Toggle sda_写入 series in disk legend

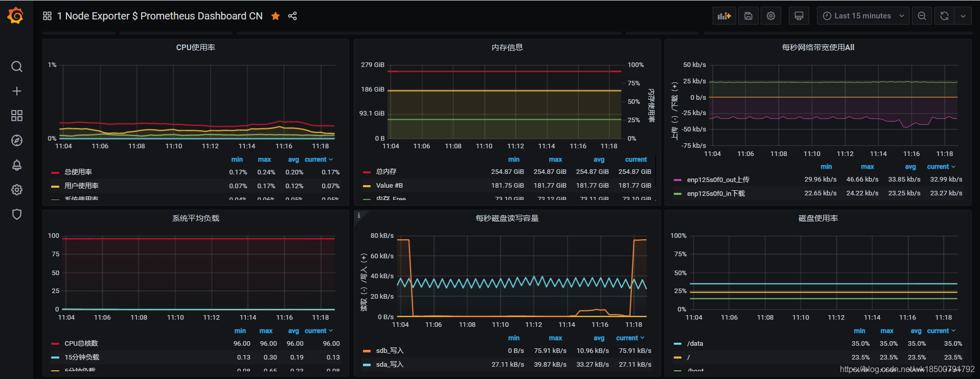tap(390, 365)
